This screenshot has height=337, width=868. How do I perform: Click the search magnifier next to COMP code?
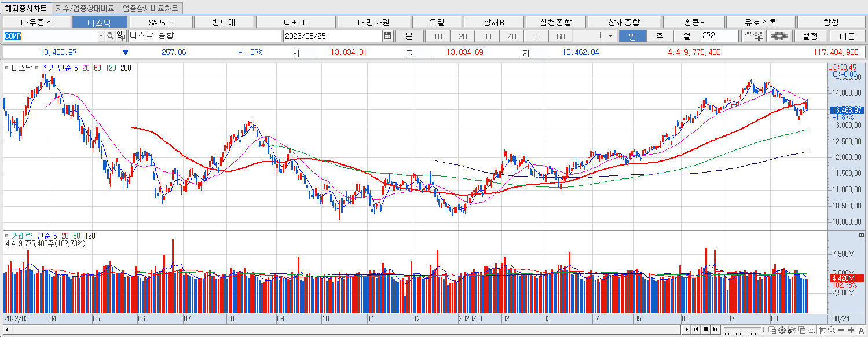point(109,35)
